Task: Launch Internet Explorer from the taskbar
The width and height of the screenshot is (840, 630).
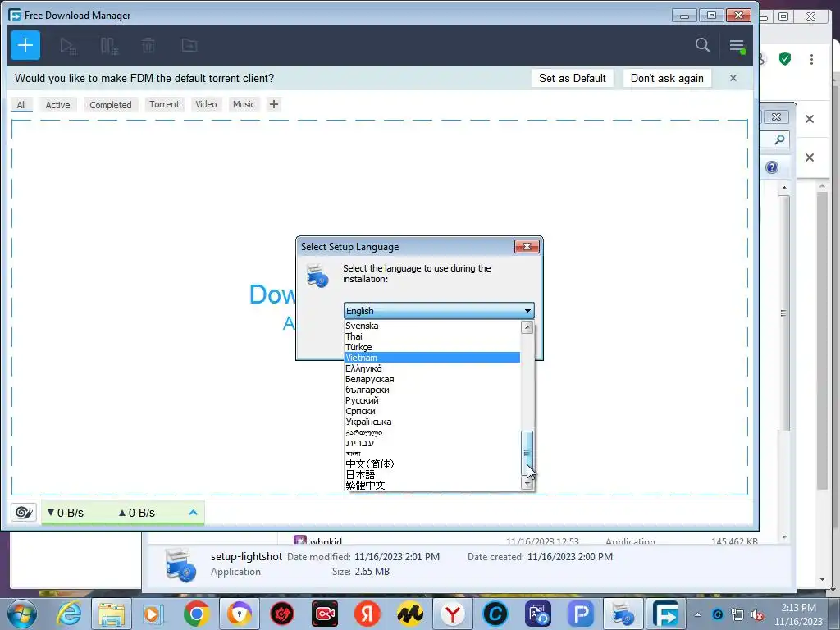Action: [70, 614]
